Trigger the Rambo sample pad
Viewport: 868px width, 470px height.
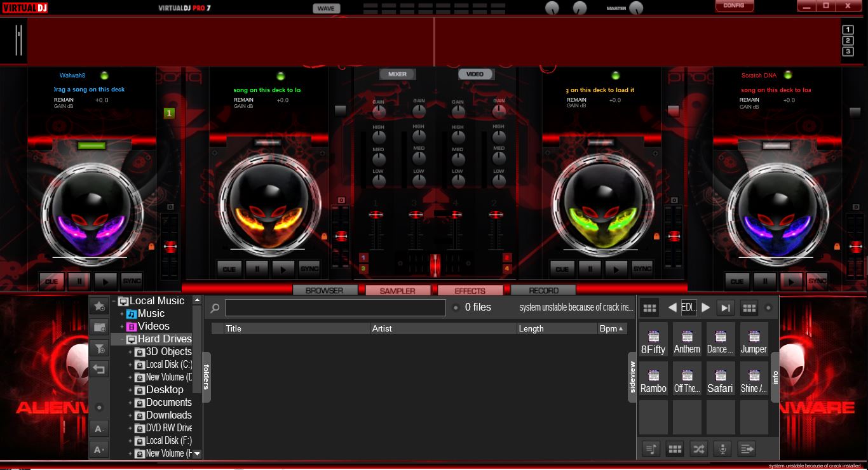coord(653,379)
